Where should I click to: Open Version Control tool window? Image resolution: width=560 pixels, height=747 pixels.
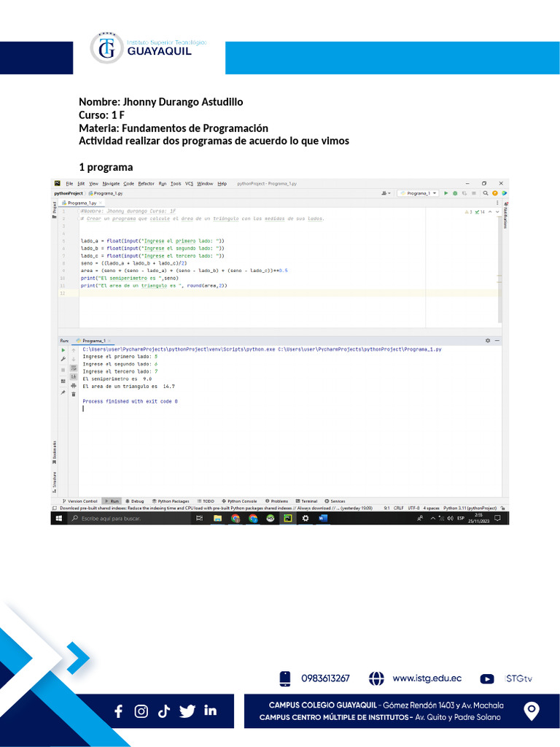click(x=80, y=501)
